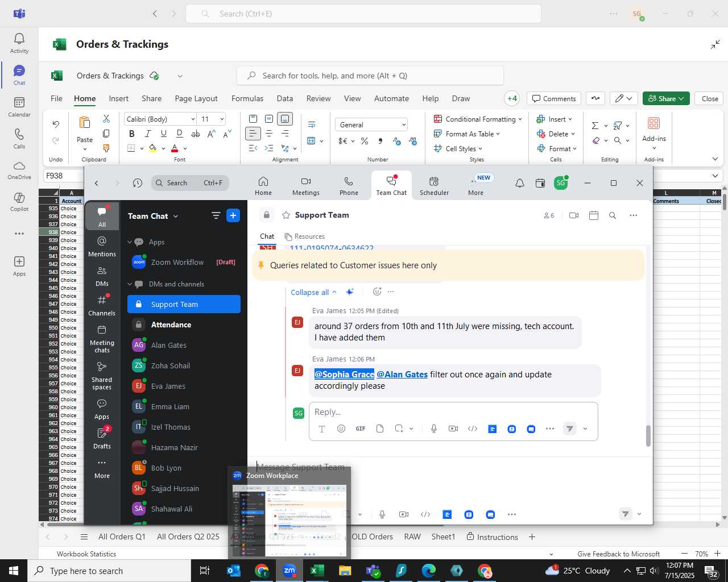Show Channels in Zoom chat sidebar
728x582 pixels.
tap(102, 306)
